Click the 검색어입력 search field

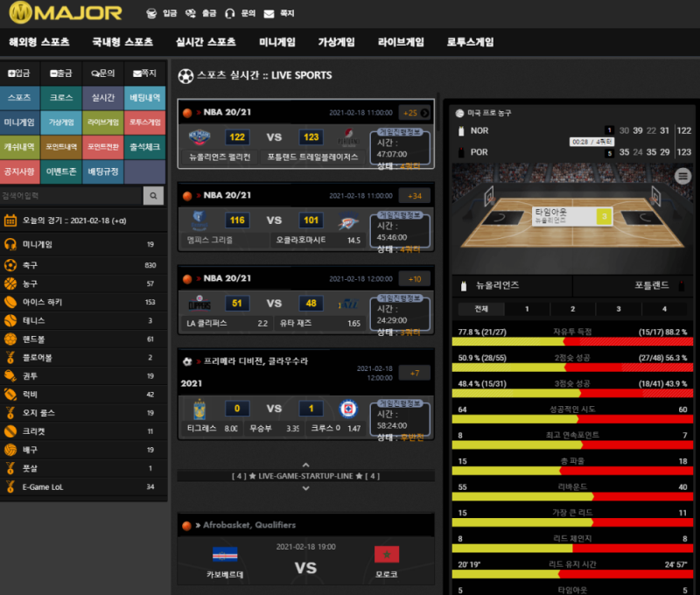[x=70, y=195]
